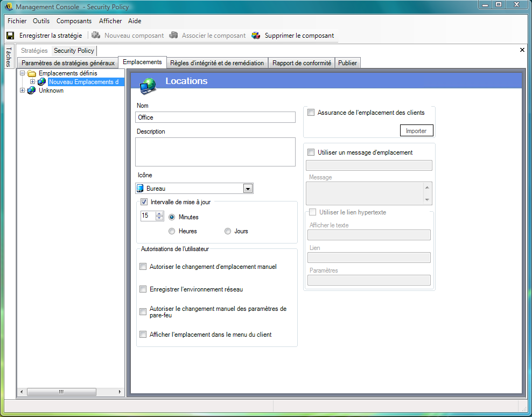Open the Rapport de conformité tab

[302, 63]
